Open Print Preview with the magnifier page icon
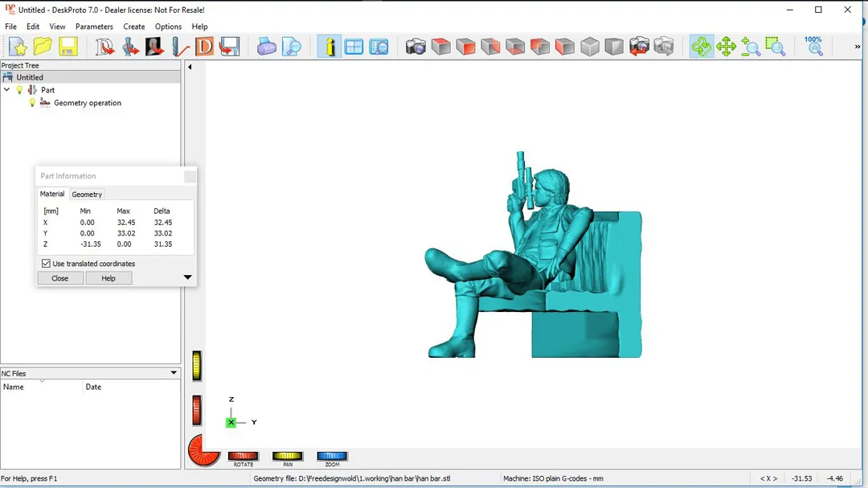This screenshot has height=488, width=868. point(291,47)
